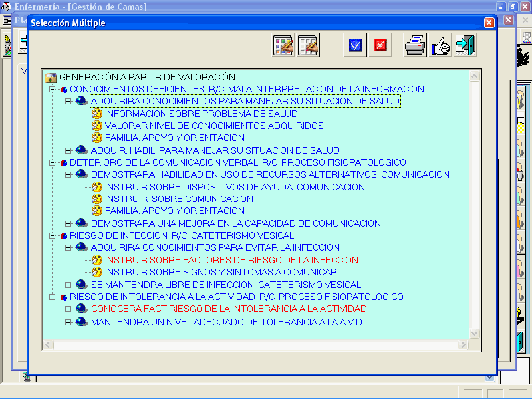The image size is (532, 399).
Task: Click smiley icon beside INFORMACION SOBRE PROBLEMA DE SALUD
Action: [x=97, y=114]
